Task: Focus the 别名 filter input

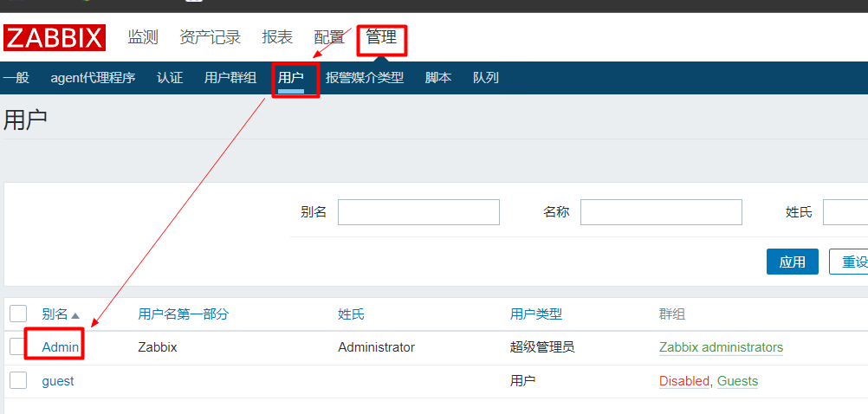Action: tap(418, 212)
